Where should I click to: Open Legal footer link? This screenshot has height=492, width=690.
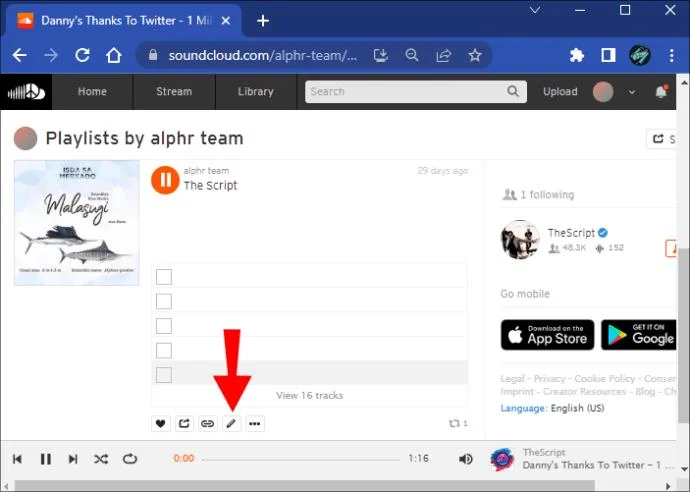tap(512, 378)
